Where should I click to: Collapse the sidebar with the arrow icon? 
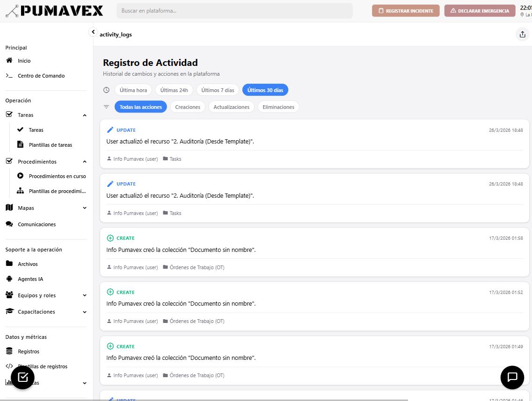(x=93, y=32)
